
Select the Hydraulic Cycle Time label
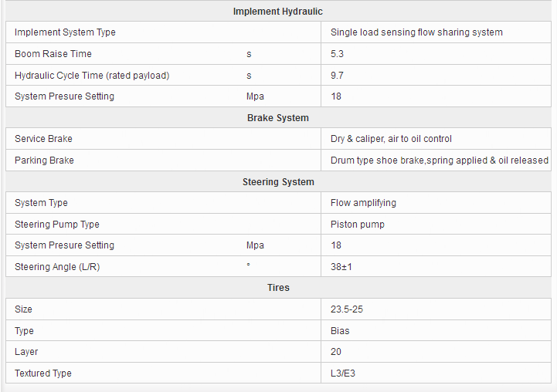click(92, 75)
